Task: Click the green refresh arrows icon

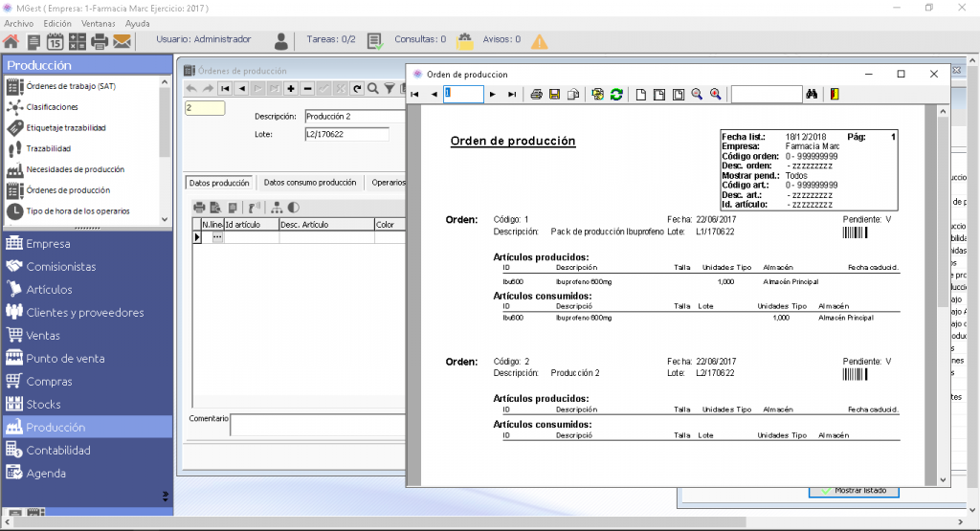Action: [616, 95]
